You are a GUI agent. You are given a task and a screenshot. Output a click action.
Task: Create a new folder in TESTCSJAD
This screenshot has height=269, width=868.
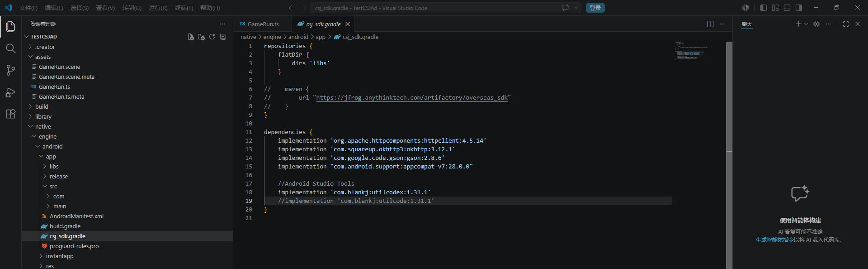[x=202, y=37]
